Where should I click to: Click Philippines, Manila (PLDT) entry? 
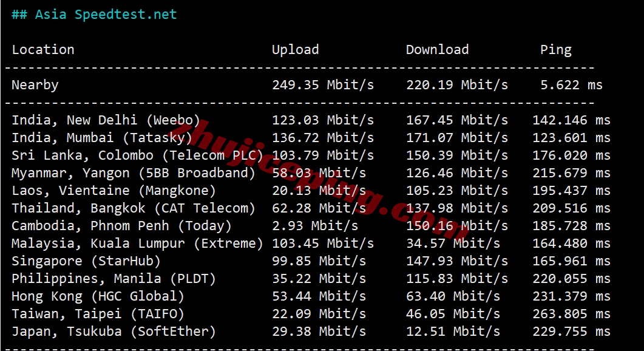[114, 279]
